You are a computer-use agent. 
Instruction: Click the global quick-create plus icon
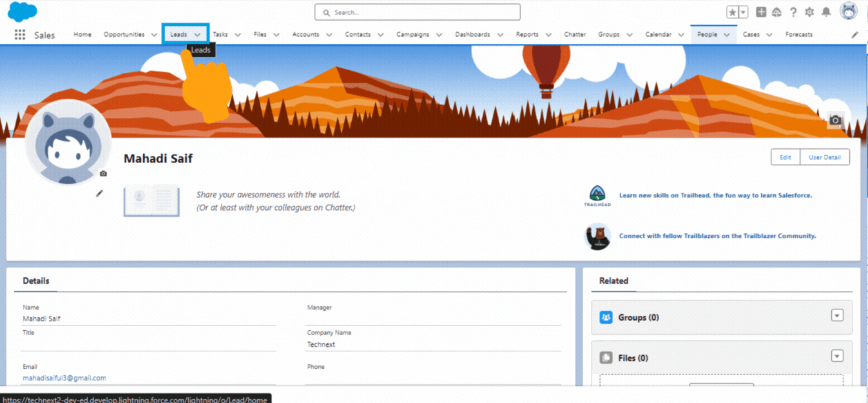point(760,11)
